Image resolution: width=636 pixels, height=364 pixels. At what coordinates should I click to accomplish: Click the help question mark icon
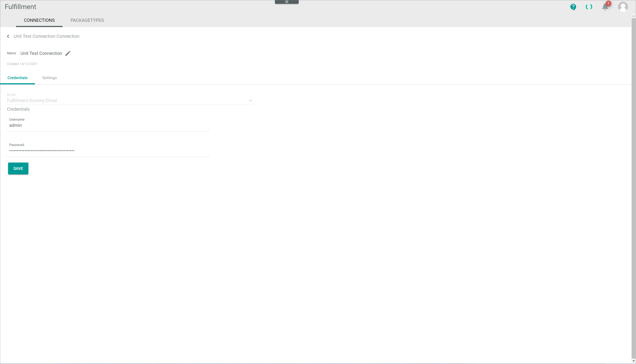[x=573, y=7]
